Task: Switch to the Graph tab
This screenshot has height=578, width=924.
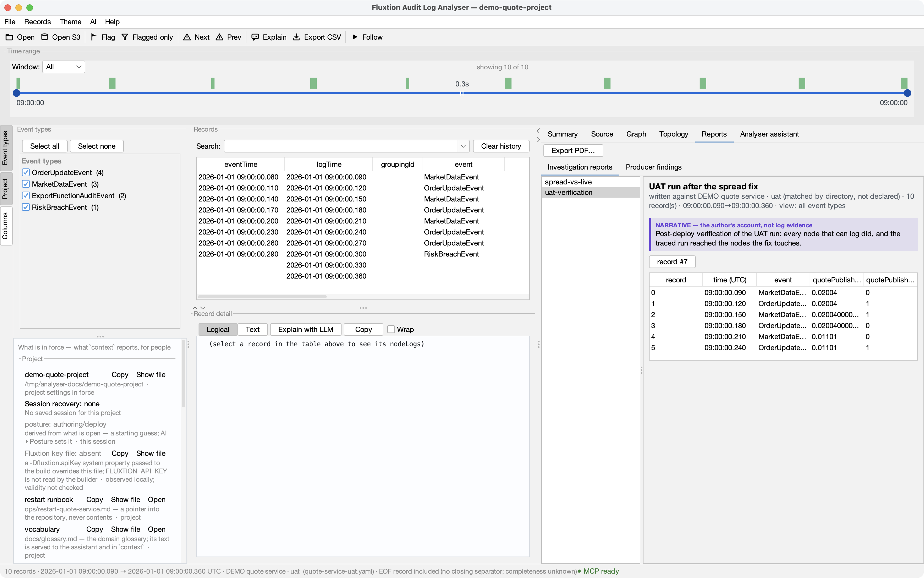Action: [636, 134]
